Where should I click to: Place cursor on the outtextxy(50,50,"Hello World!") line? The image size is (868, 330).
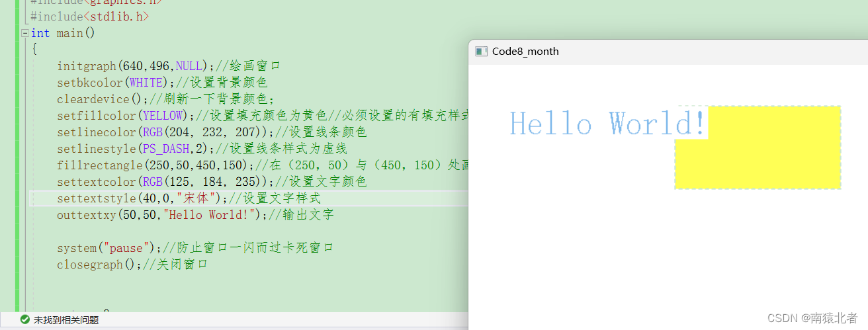(x=195, y=215)
